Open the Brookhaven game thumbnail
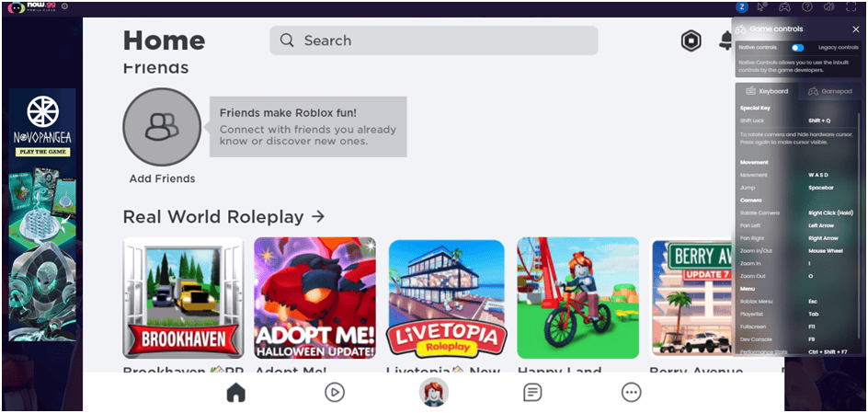868x413 pixels. coord(183,298)
